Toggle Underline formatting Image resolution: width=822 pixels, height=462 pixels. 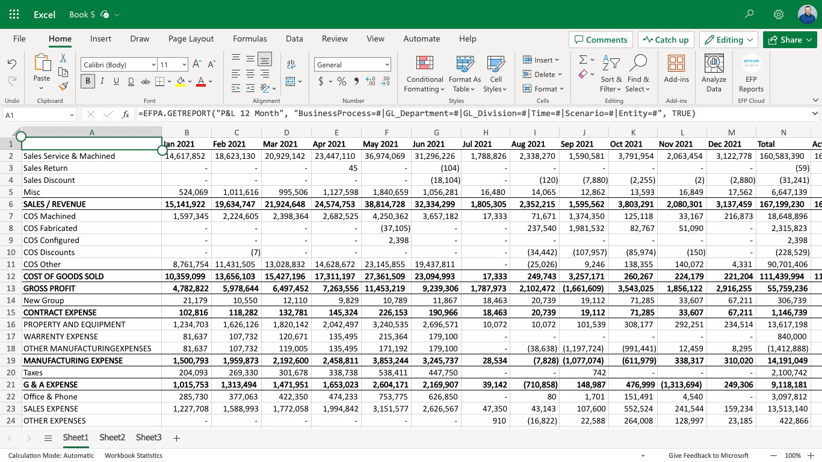tap(116, 82)
